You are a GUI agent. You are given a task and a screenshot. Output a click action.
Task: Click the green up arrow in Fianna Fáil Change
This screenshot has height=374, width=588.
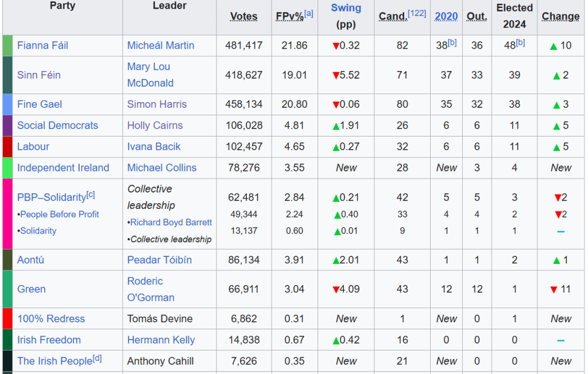[554, 46]
